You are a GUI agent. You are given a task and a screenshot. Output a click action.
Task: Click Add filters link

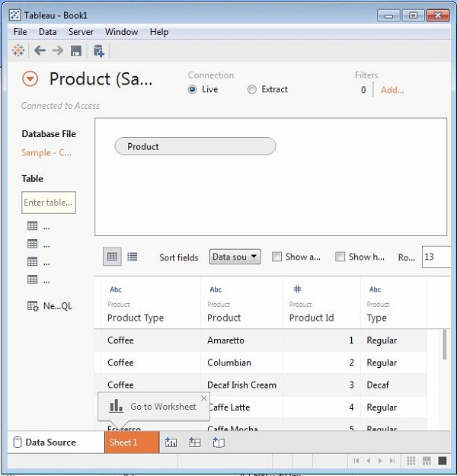(x=392, y=90)
